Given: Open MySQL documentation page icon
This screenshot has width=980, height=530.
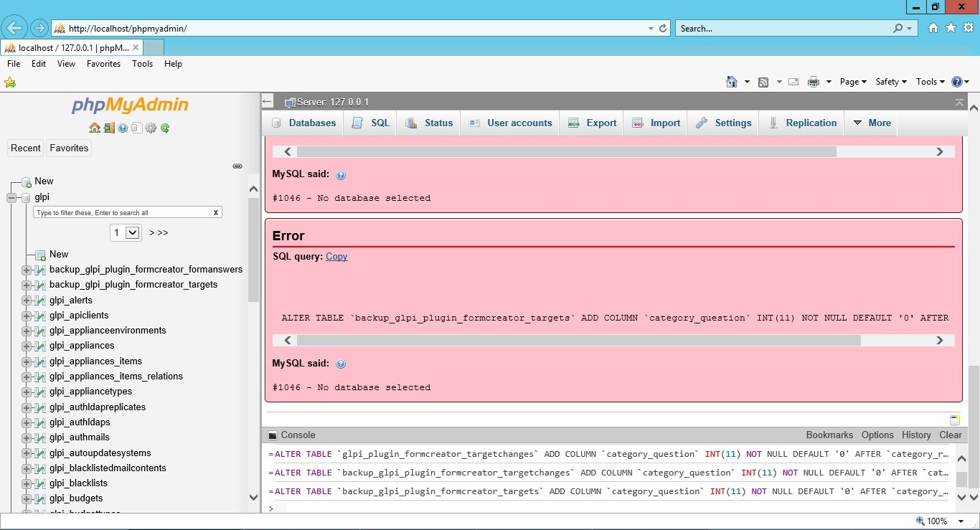Looking at the screenshot, I should pos(136,128).
